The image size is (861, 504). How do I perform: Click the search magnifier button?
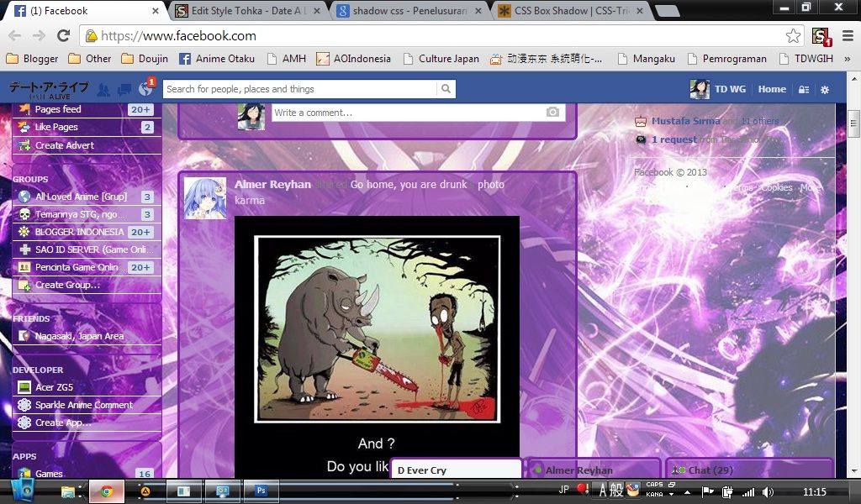pos(446,89)
